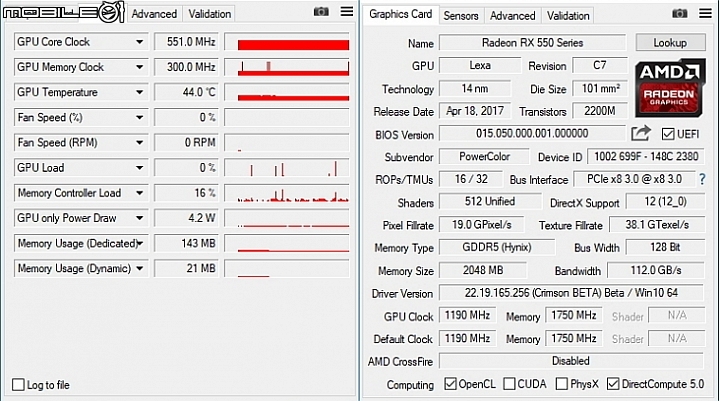Toggle the OpenCL checkbox
Image resolution: width=720 pixels, height=401 pixels.
[450, 384]
